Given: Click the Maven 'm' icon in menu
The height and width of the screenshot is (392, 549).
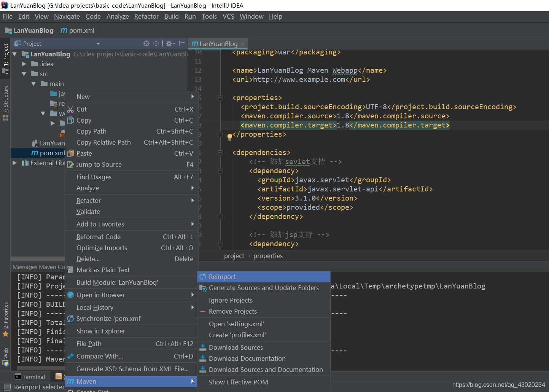Looking at the screenshot, I should tap(70, 381).
